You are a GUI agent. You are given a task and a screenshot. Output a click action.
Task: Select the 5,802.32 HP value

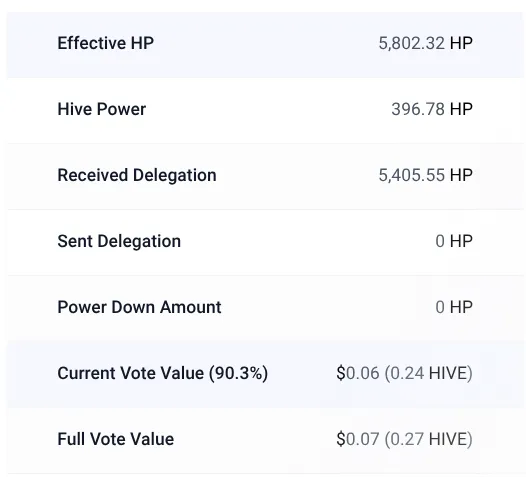click(x=426, y=43)
